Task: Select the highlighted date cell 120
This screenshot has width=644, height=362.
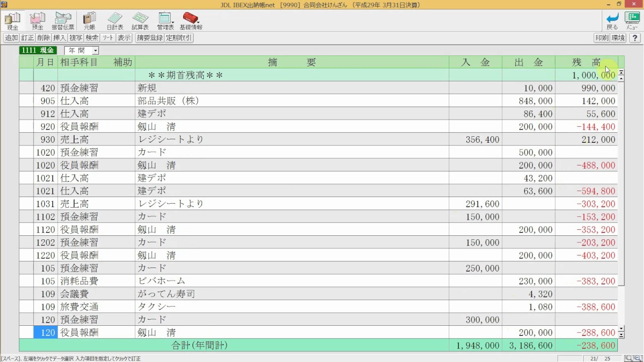Action: tap(45, 332)
